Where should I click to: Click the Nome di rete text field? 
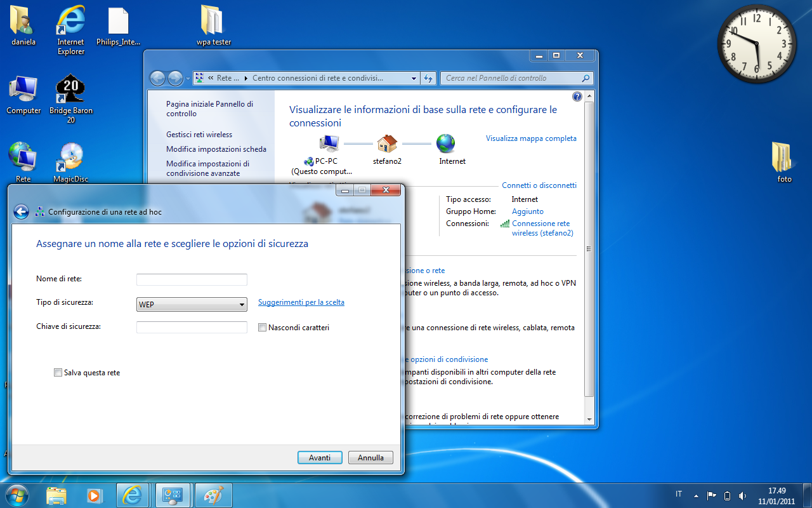click(192, 280)
